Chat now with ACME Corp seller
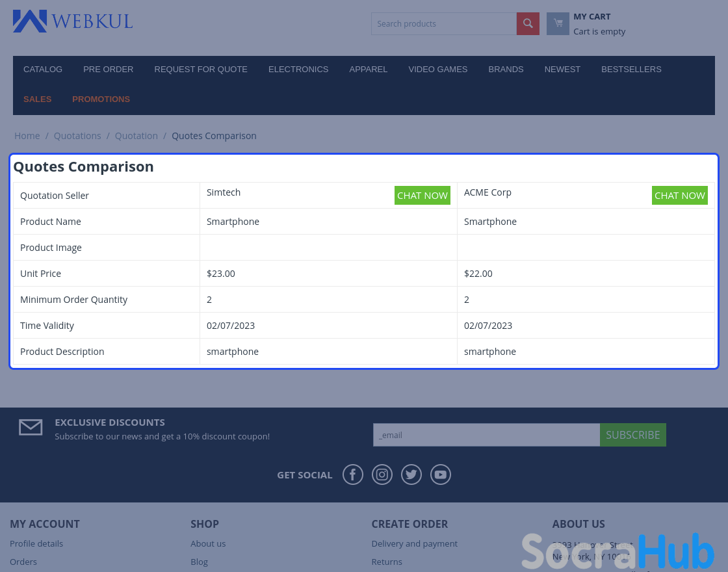Screen dimensions: 728x572 pos(680,196)
